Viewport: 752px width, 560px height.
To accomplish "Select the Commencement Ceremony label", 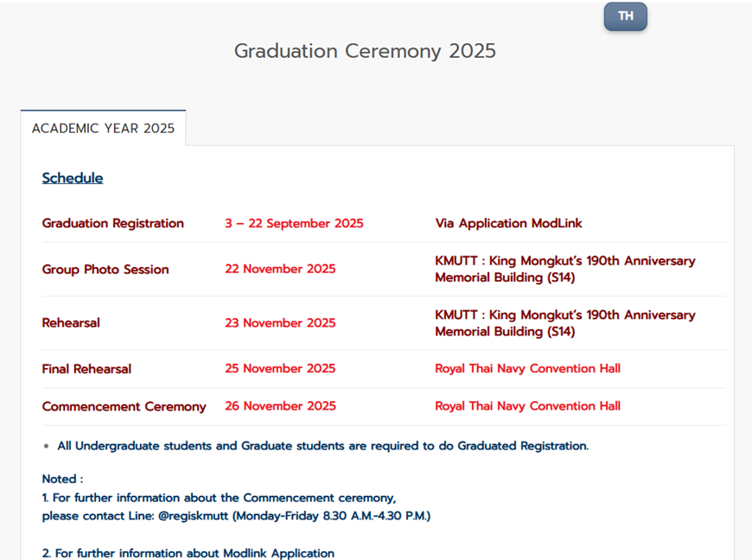I will click(124, 406).
